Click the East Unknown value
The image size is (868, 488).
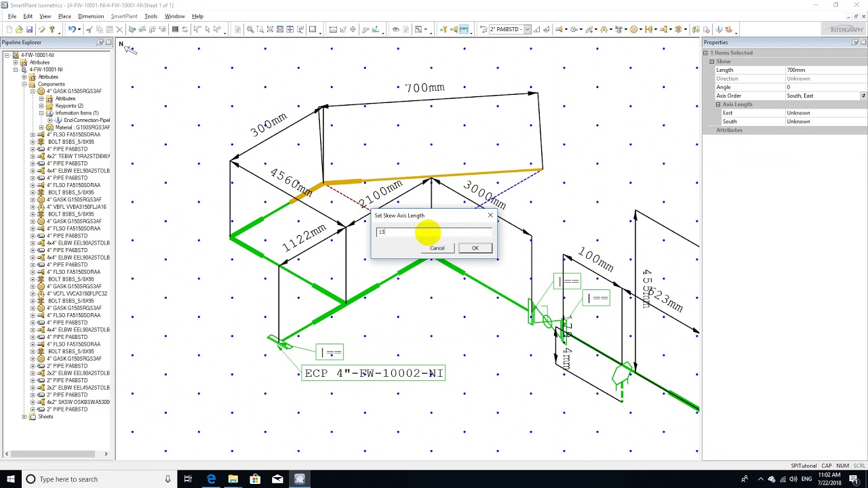point(826,113)
